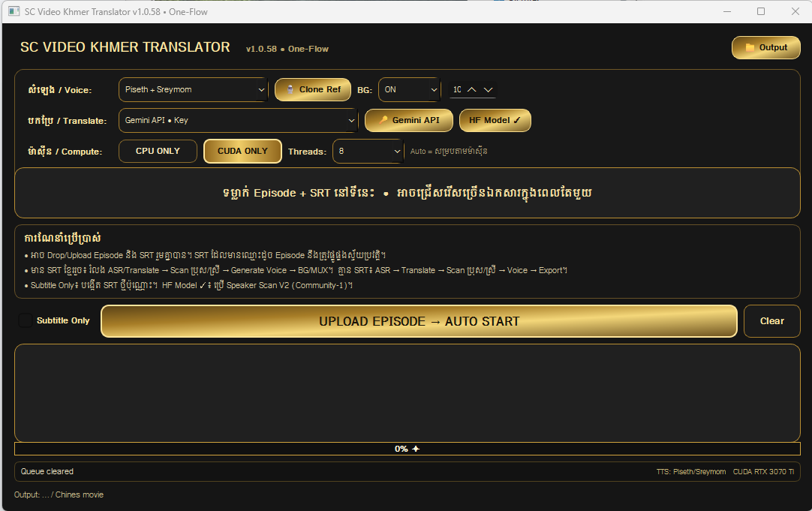Toggle the HF Model button

tap(495, 120)
